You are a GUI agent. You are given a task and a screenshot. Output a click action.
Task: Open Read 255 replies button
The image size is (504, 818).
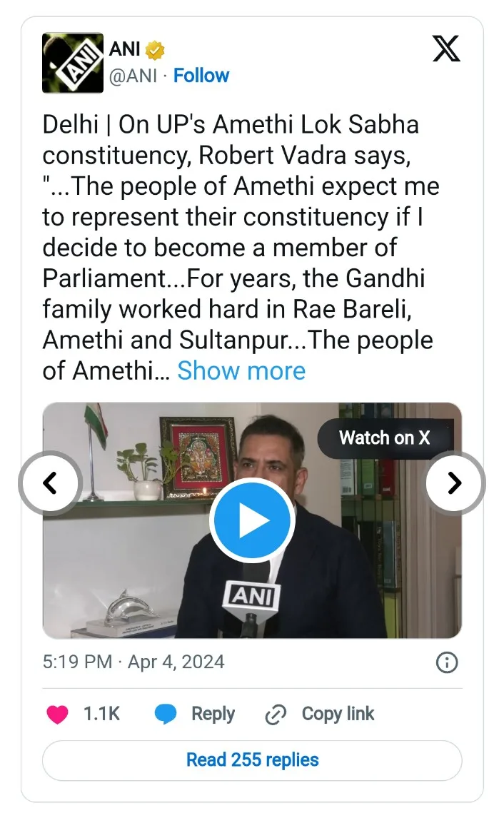pos(252,760)
